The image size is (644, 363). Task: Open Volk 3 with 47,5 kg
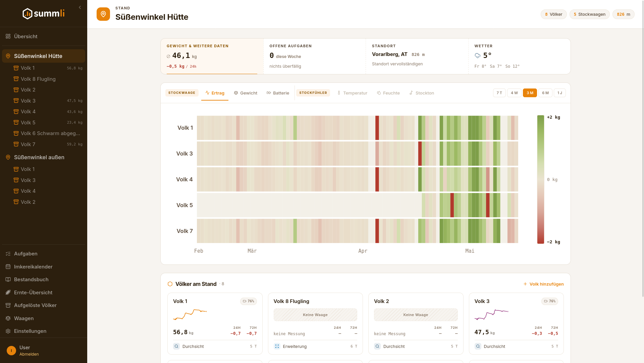(48, 101)
